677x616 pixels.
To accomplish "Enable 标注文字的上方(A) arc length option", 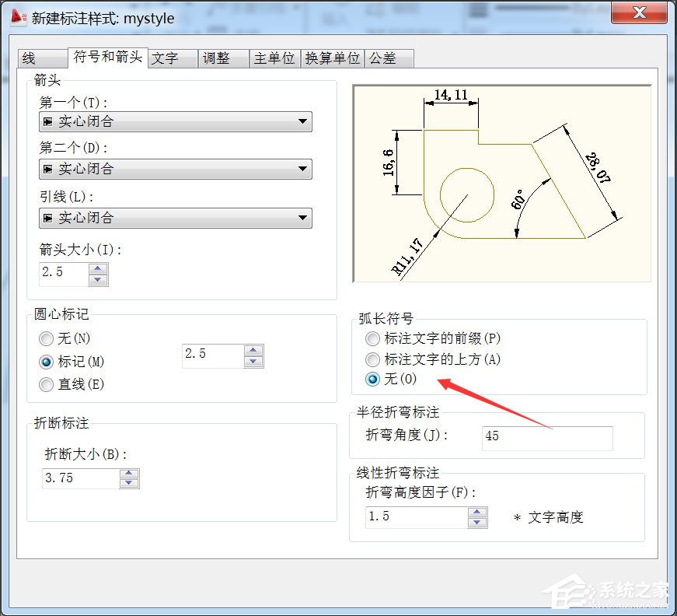I will pos(372,359).
